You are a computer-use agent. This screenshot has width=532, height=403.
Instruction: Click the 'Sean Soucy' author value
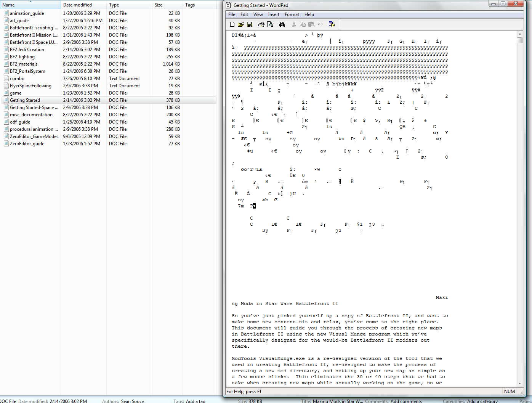point(133,401)
